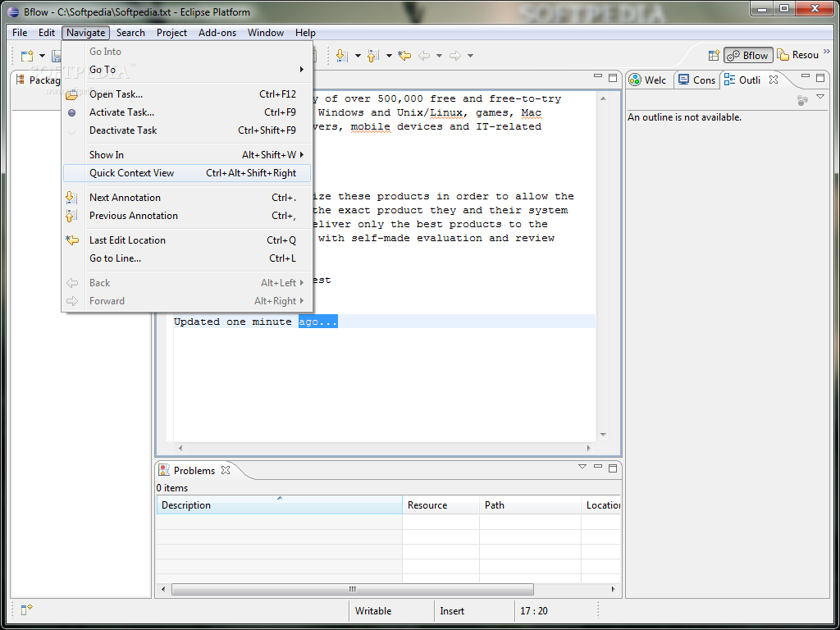
Task: Sort by the Location column header
Action: [601, 504]
